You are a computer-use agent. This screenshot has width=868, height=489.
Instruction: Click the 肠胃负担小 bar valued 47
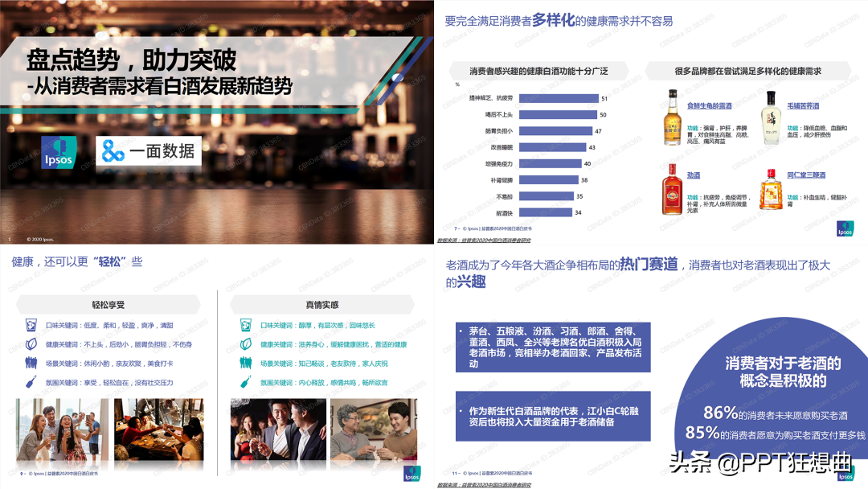pyautogui.click(x=556, y=131)
